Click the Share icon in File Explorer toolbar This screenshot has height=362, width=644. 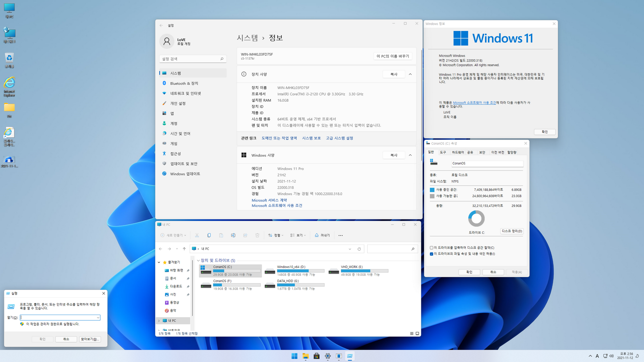[245, 235]
